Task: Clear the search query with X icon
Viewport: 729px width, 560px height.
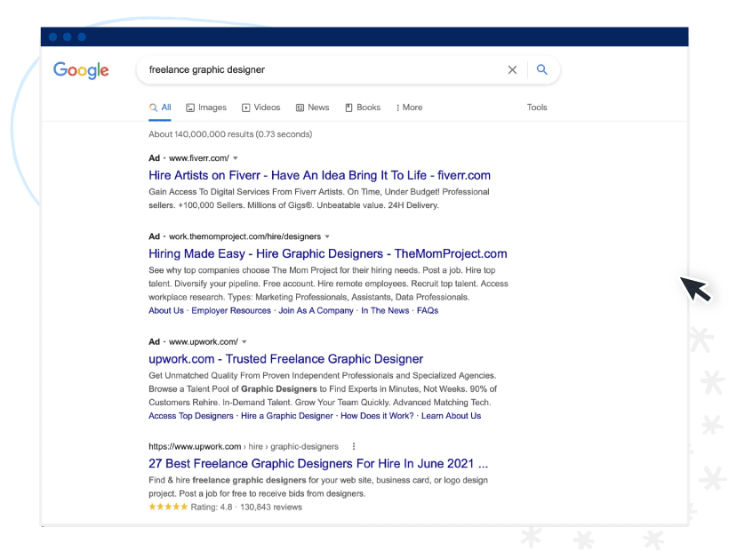Action: tap(512, 69)
